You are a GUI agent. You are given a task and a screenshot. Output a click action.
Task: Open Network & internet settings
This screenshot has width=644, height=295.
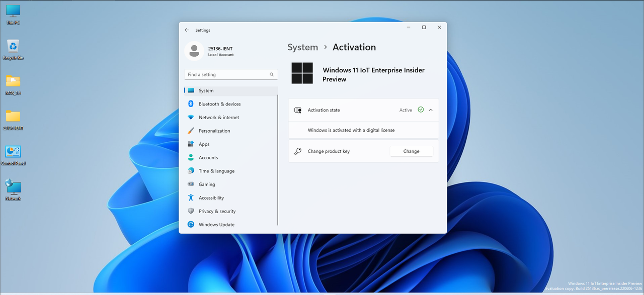point(231,118)
